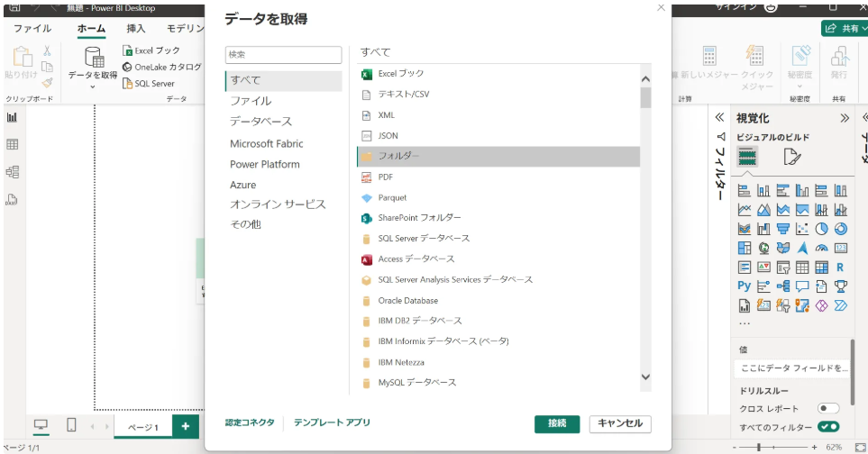The image size is (868, 454).
Task: Click the connector list scrollbar thumb
Action: 645,98
